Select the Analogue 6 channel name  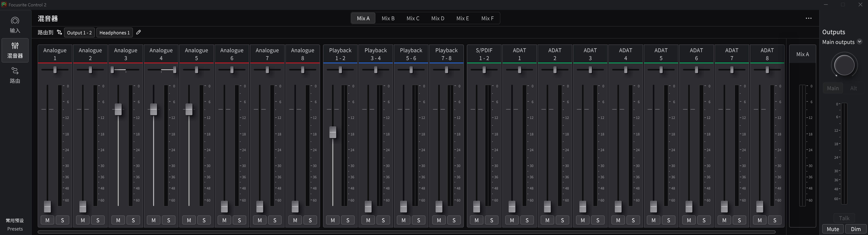point(232,54)
